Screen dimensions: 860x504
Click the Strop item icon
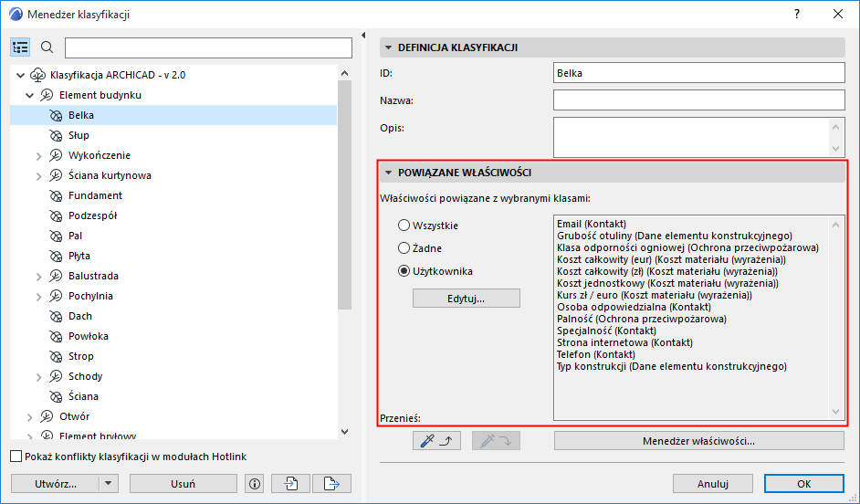tap(56, 356)
